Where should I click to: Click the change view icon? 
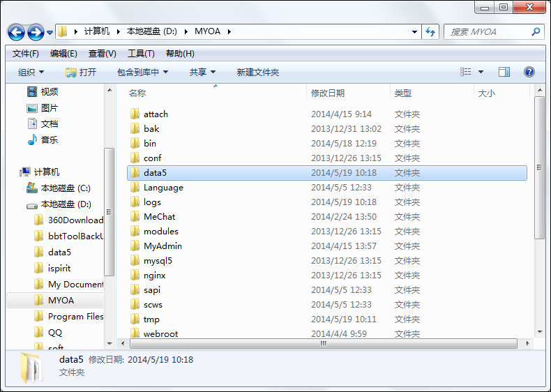tap(466, 72)
